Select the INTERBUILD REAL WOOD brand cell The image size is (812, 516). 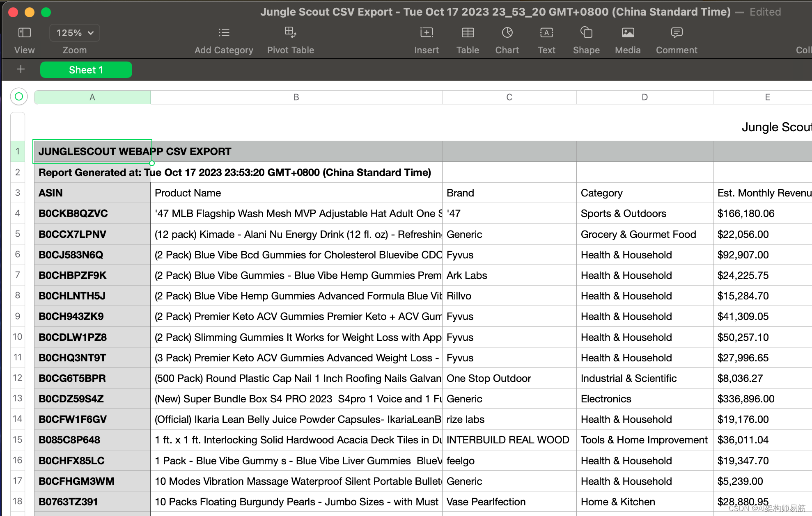click(509, 440)
